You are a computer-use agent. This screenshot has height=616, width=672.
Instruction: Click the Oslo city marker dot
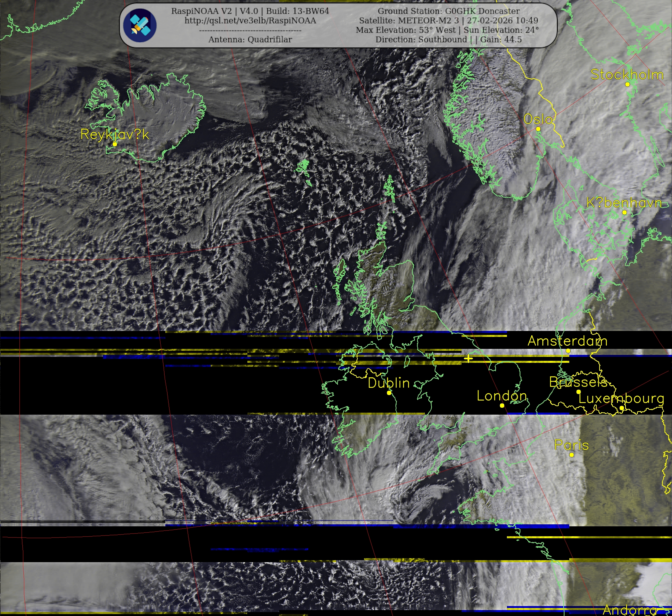538,129
